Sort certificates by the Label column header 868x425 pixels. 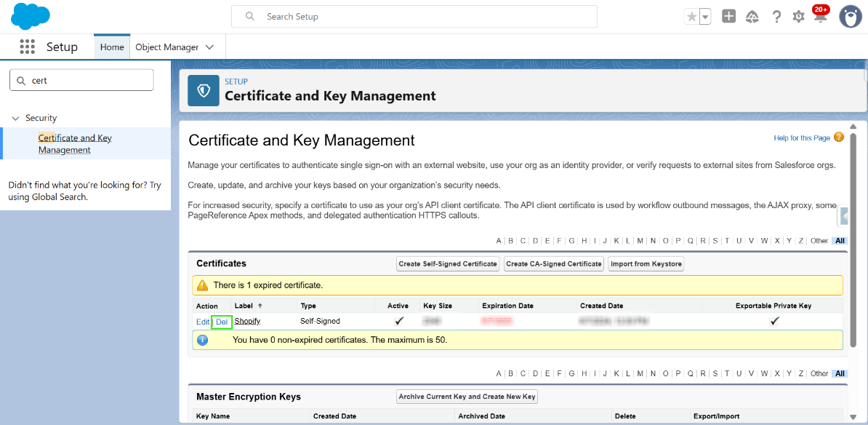244,306
